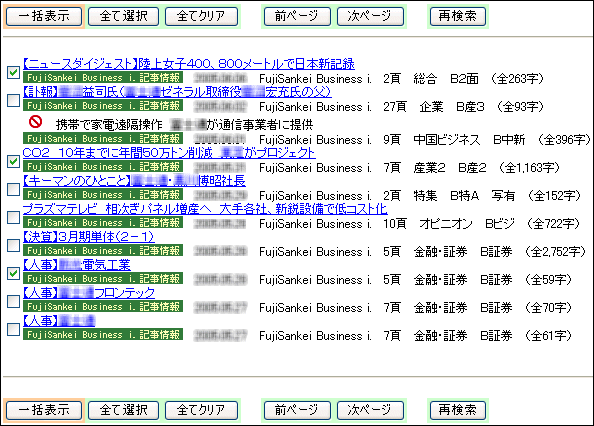Click the 27頁 page number text
The image size is (594, 426).
click(x=395, y=107)
